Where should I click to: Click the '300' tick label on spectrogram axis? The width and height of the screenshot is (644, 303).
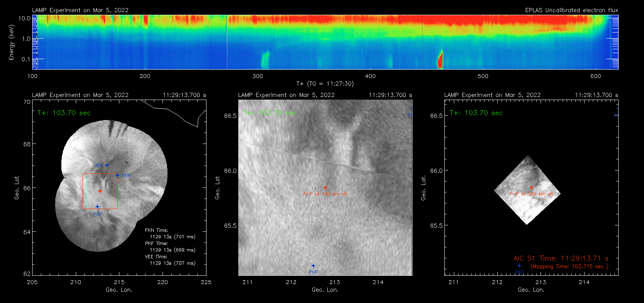tap(258, 76)
